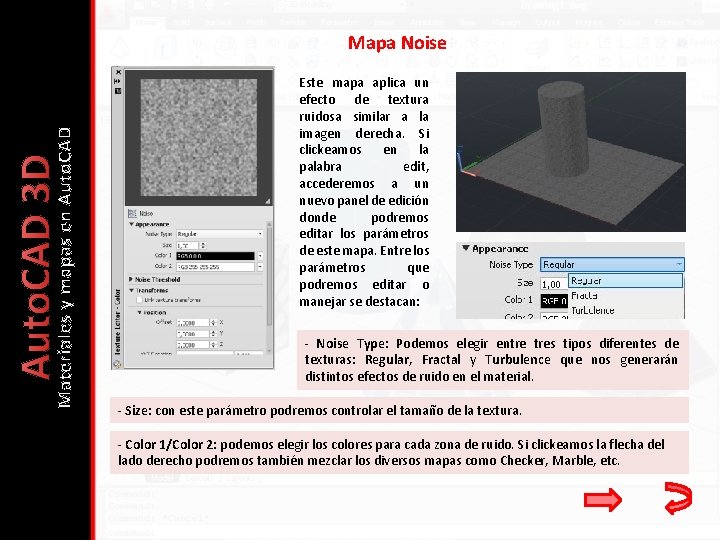Open the palette properties icon below auto-hide
Screen dimensions: 720x540
coord(118,91)
